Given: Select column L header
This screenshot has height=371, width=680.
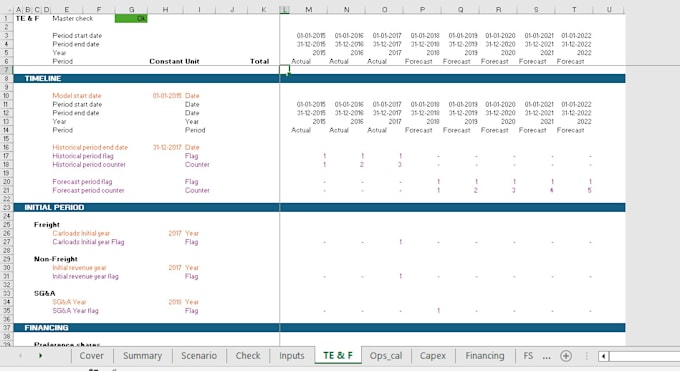Looking at the screenshot, I should [x=284, y=10].
